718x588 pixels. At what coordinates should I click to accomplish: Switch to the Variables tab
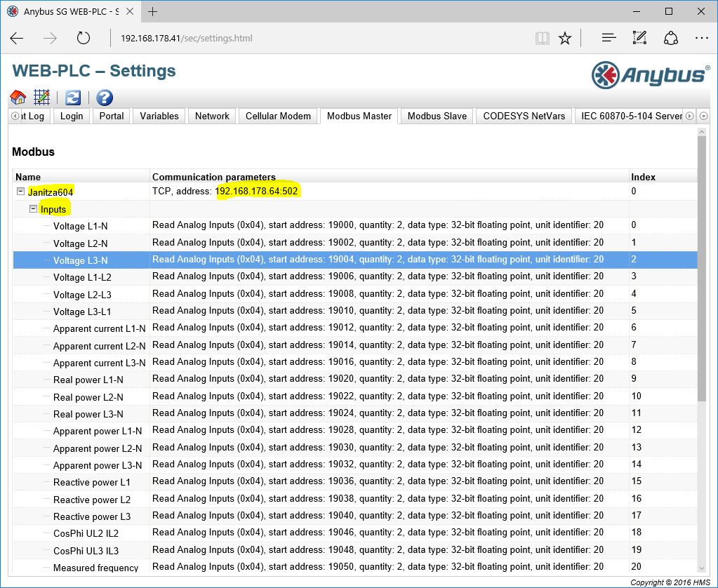click(x=159, y=116)
